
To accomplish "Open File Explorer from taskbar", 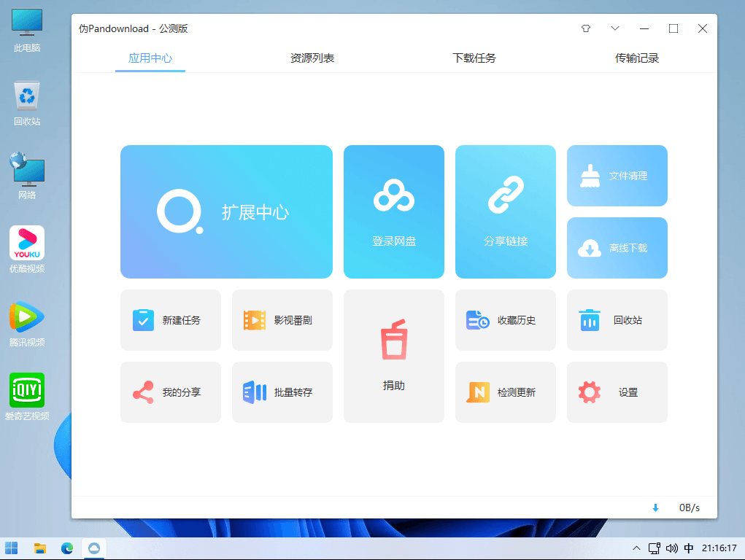I will [40, 548].
